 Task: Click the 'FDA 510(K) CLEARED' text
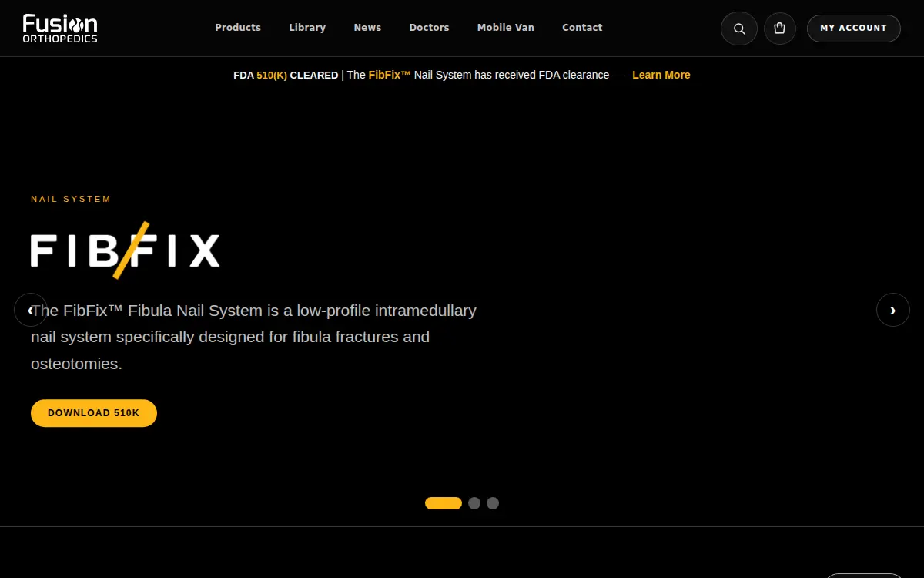(x=286, y=75)
